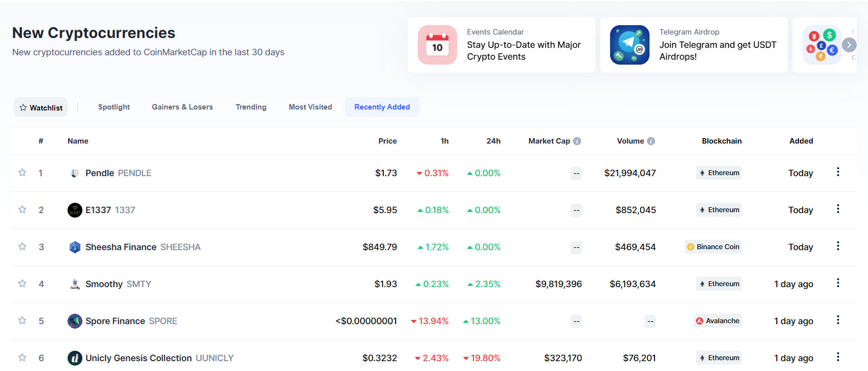Click the Events Calendar icon
This screenshot has width=868, height=371.
(437, 45)
